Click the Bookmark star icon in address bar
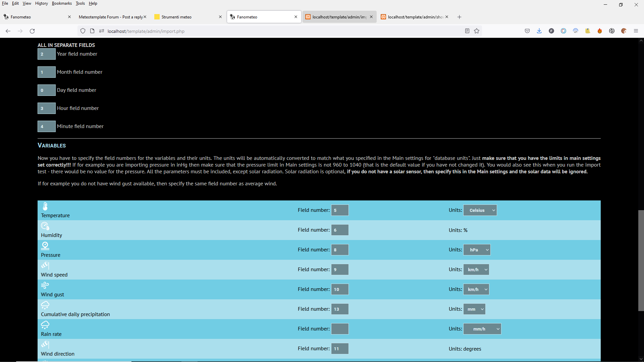 coord(477,31)
